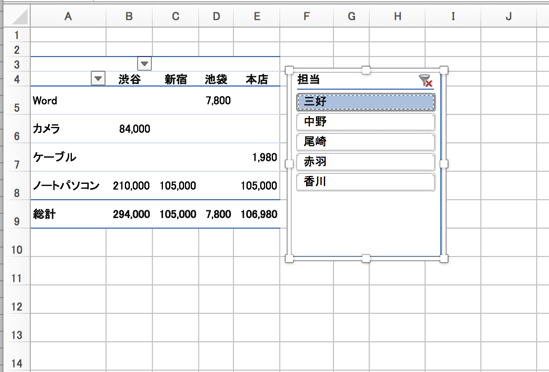
Task: Select column I header
Action: coord(453,16)
